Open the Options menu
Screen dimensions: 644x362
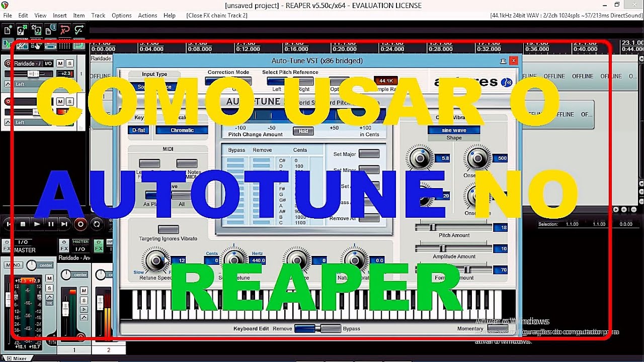point(122,16)
